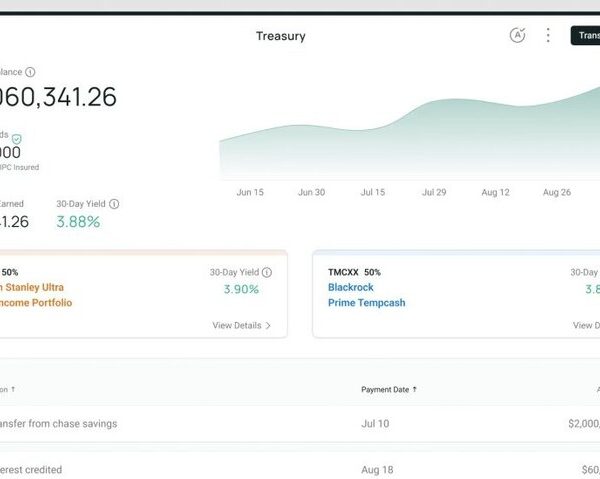
Task: Open Morgan Stanley Ultra Income Portfolio link
Action: (x=36, y=295)
